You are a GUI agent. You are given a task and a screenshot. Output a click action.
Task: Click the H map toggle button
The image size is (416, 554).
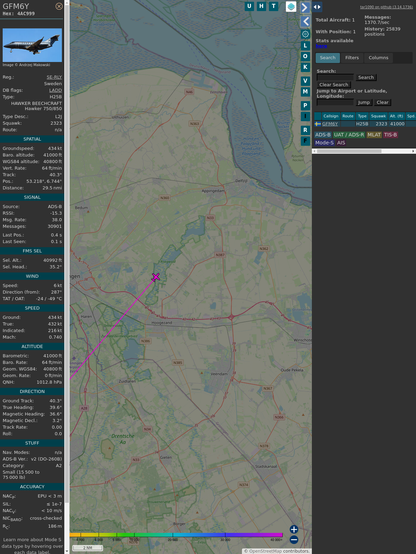click(261, 6)
